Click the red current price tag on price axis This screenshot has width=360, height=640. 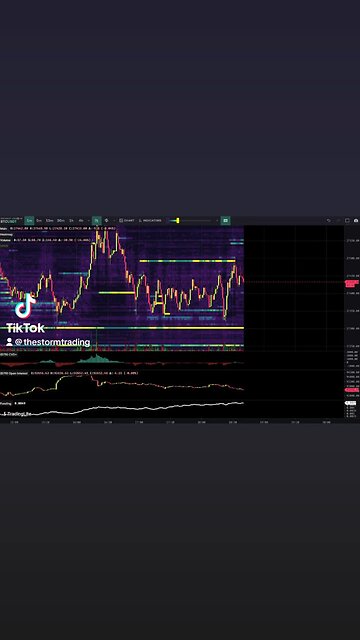coord(352,282)
